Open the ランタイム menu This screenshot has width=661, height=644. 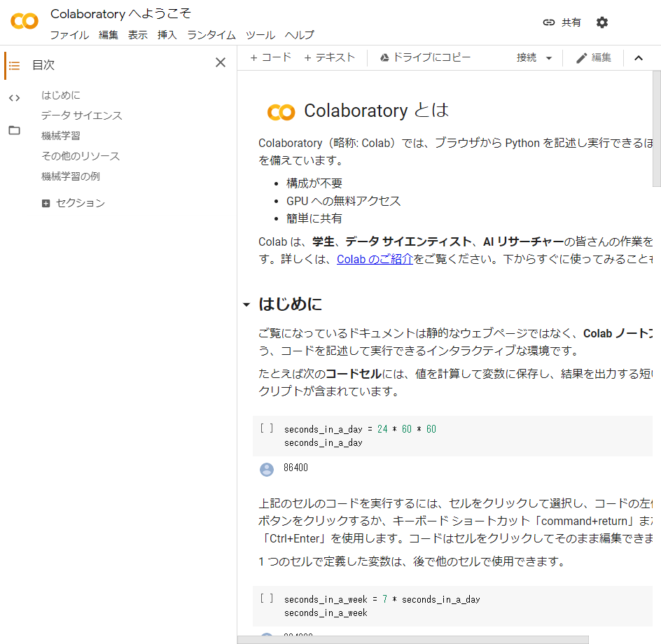click(211, 35)
